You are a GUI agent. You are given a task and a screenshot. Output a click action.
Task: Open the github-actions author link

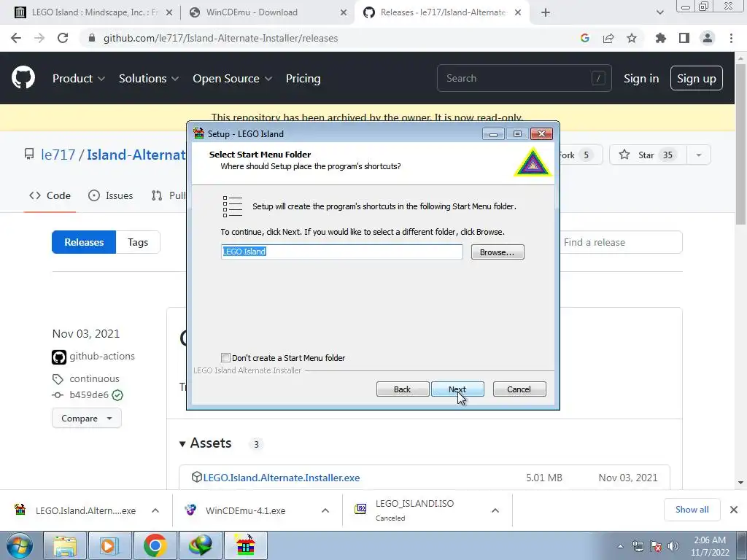102,356
